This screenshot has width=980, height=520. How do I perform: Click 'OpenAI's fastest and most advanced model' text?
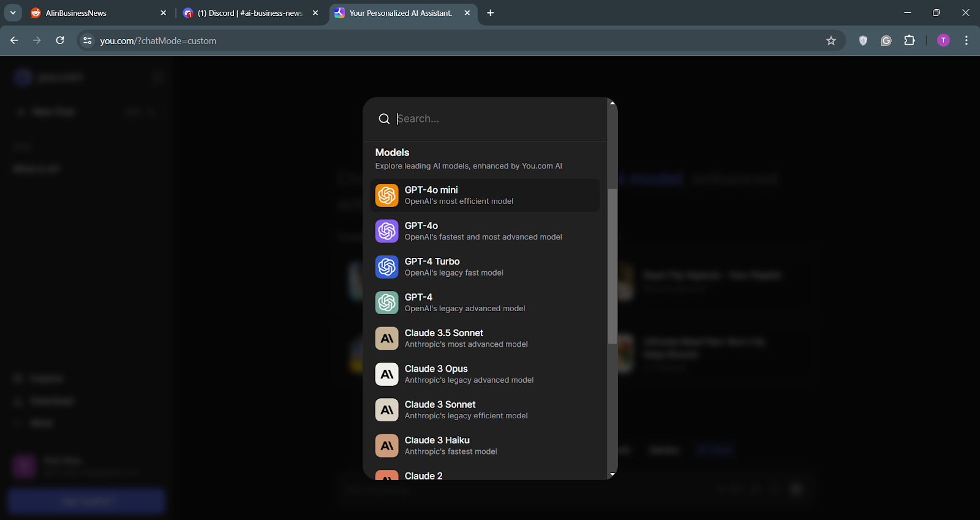click(x=483, y=237)
